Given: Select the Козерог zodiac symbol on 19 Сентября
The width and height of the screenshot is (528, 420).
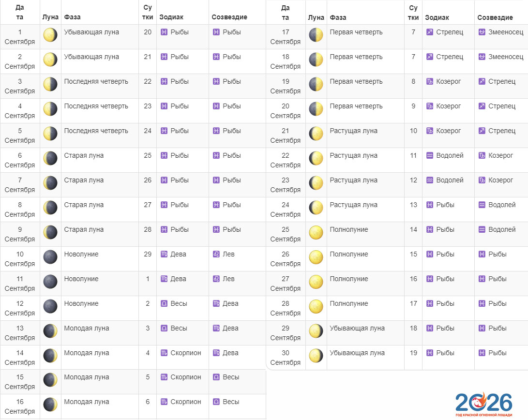Looking at the screenshot, I should 430,81.
